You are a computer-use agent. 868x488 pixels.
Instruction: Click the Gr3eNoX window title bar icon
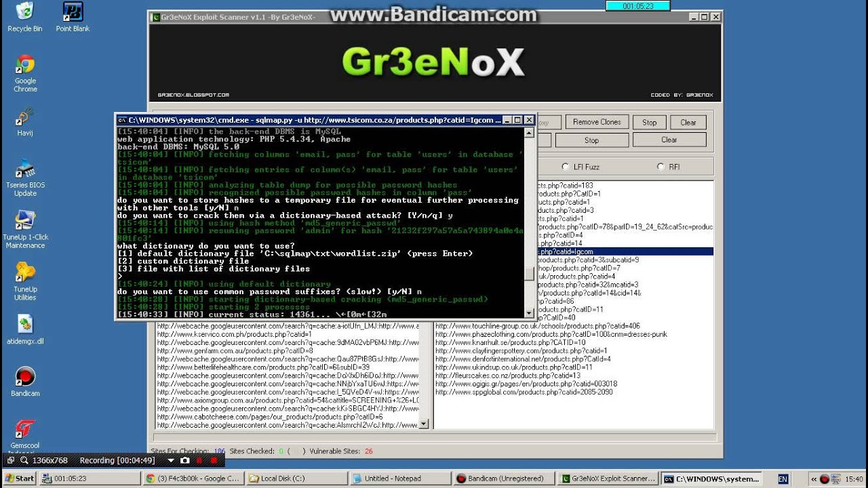tap(156, 17)
